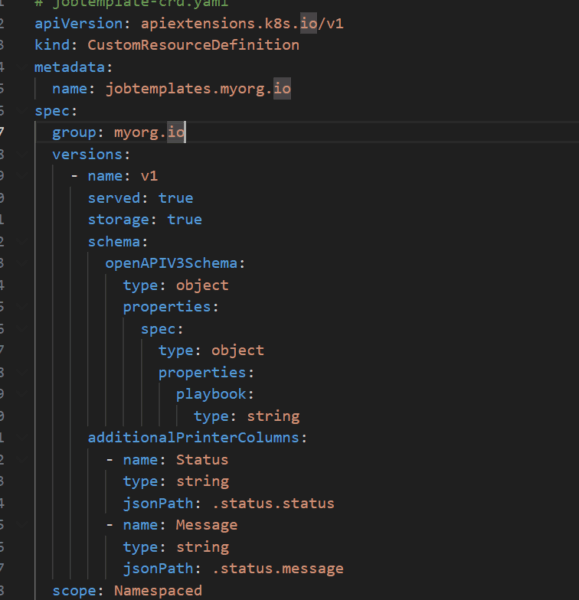Click the scope key
Screen dimensions: 579x600
(74, 590)
